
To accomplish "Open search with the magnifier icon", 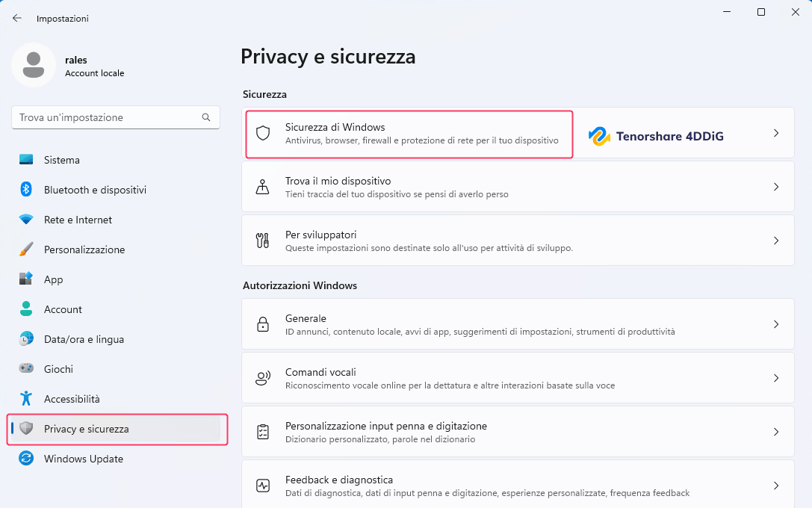I will 206,117.
